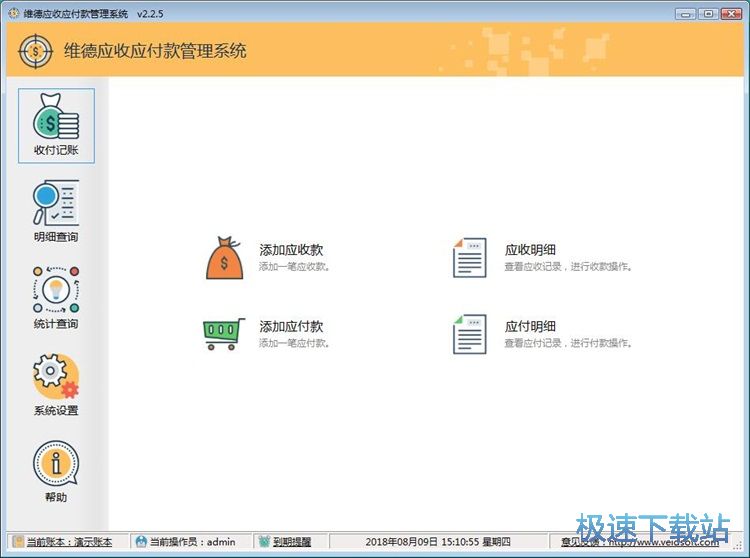Click the 当前账本：演示账本 status text
The height and width of the screenshot is (558, 750).
click(x=69, y=542)
